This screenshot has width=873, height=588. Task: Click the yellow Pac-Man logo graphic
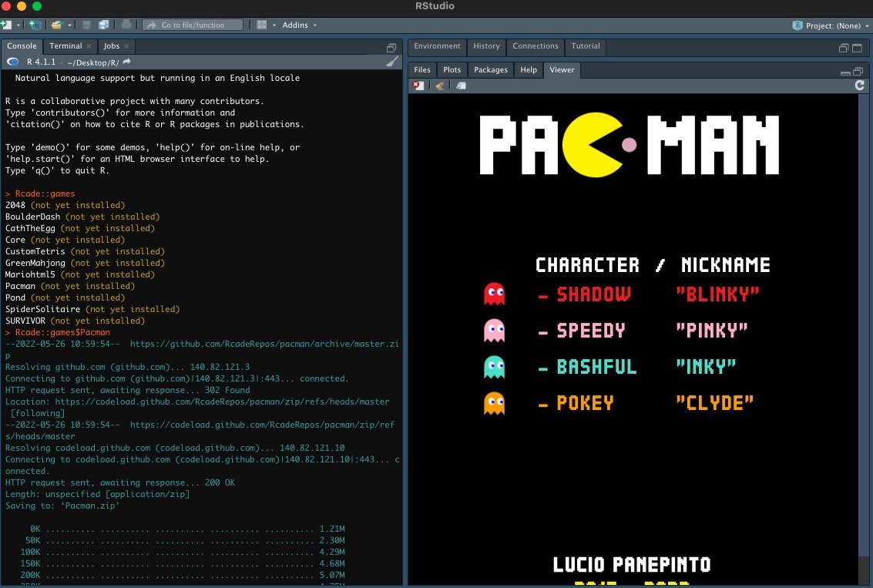click(x=593, y=145)
